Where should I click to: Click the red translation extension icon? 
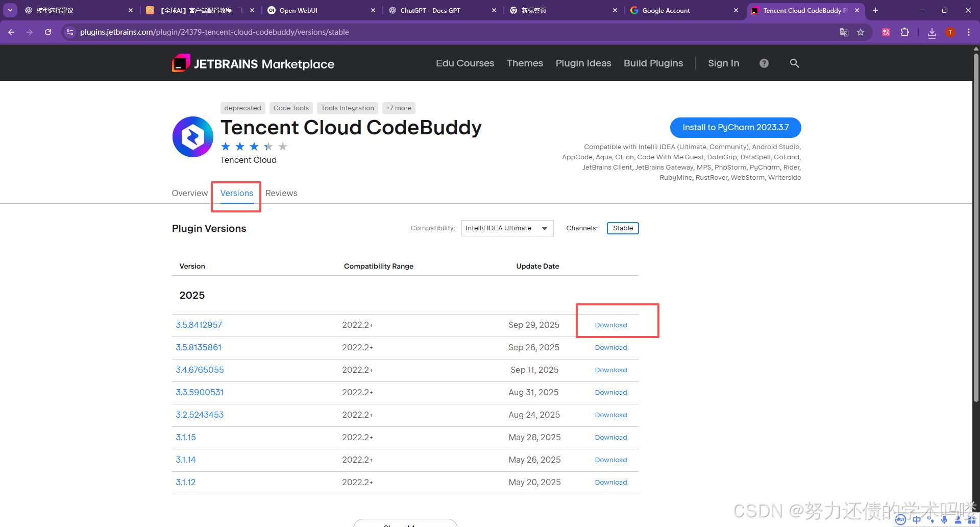tap(886, 32)
